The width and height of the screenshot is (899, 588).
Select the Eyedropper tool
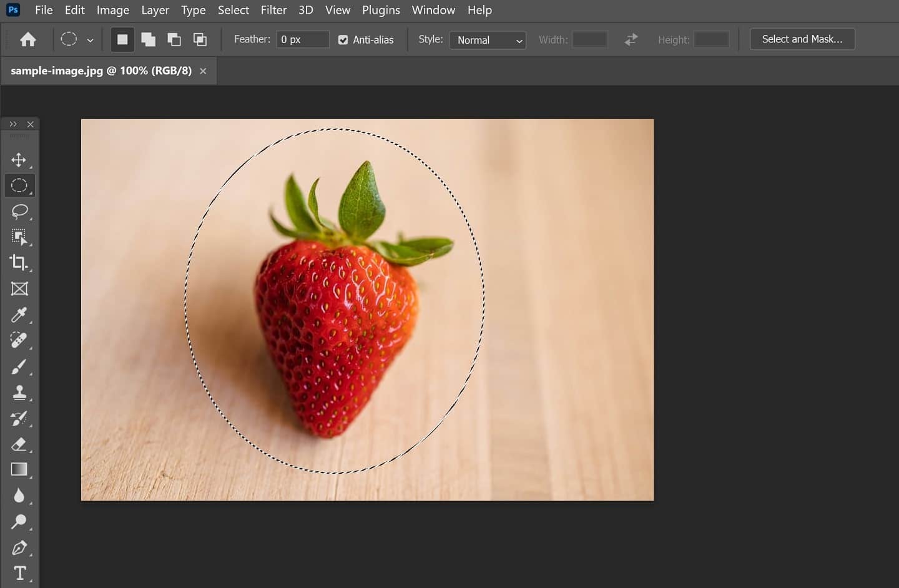point(19,315)
